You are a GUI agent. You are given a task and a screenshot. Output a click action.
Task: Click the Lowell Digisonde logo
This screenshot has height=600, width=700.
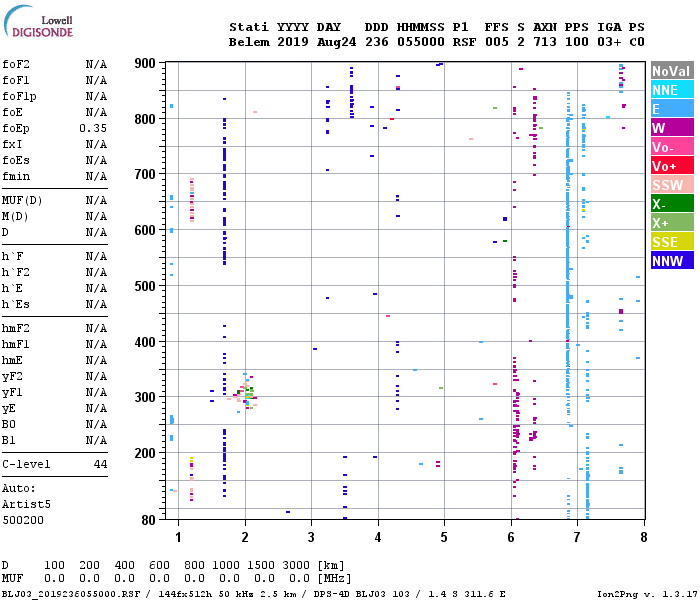[38, 21]
